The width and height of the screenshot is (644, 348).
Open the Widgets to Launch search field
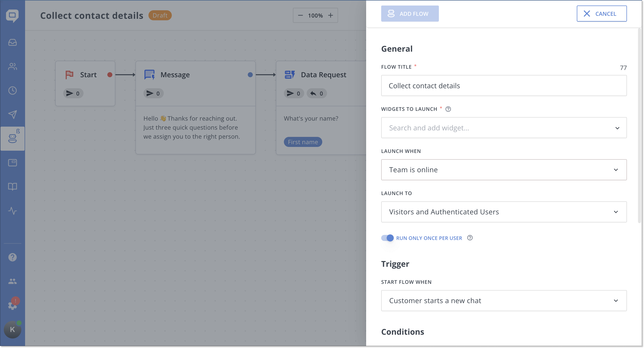click(x=504, y=128)
